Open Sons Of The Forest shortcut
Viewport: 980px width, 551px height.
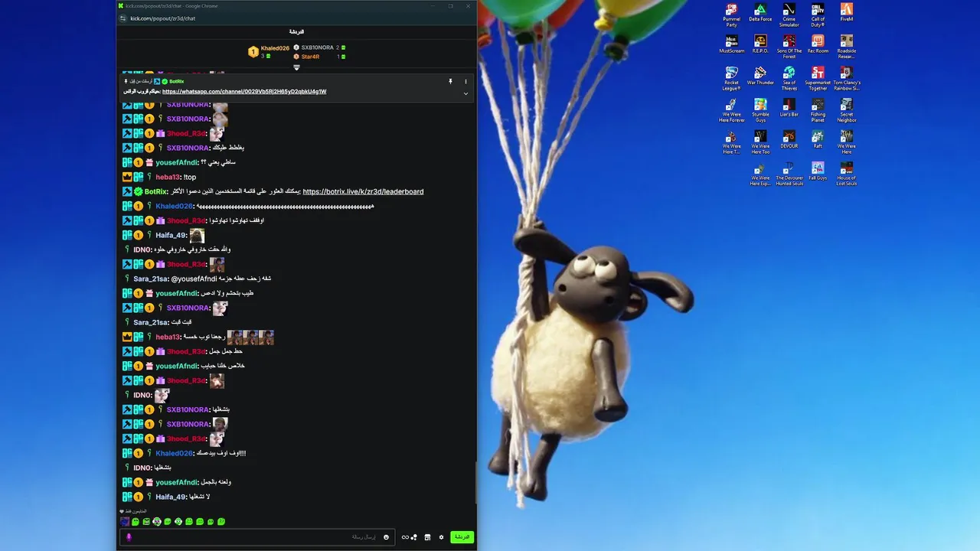[x=789, y=47]
